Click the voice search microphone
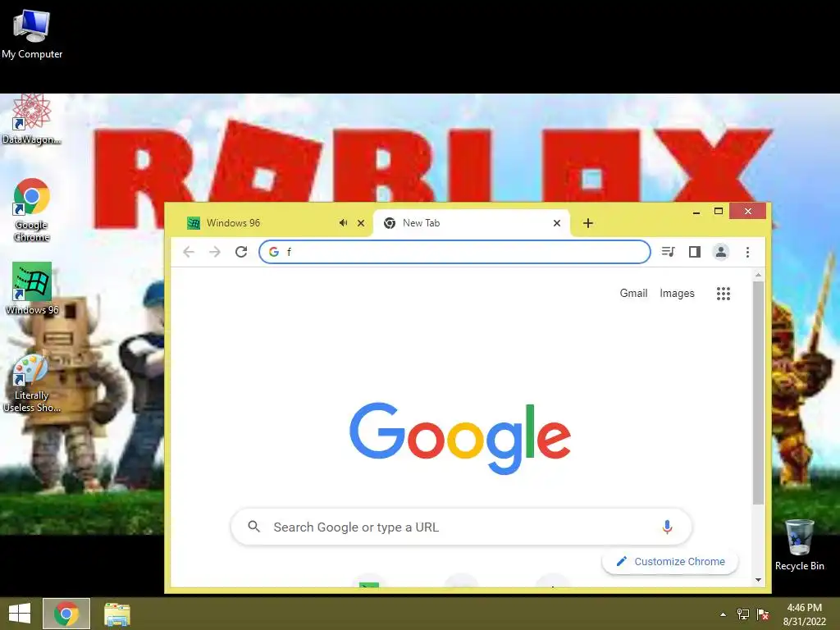The image size is (840, 630). point(667,527)
